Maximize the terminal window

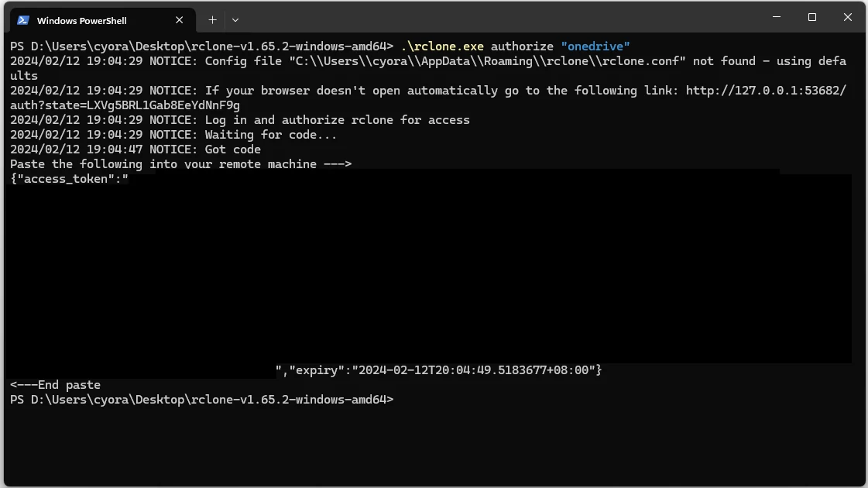point(812,17)
